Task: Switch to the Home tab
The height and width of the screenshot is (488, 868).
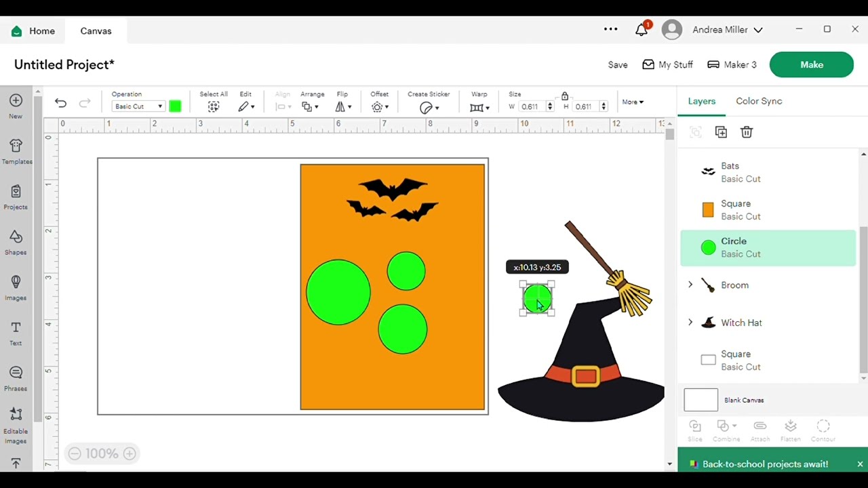Action: click(33, 31)
